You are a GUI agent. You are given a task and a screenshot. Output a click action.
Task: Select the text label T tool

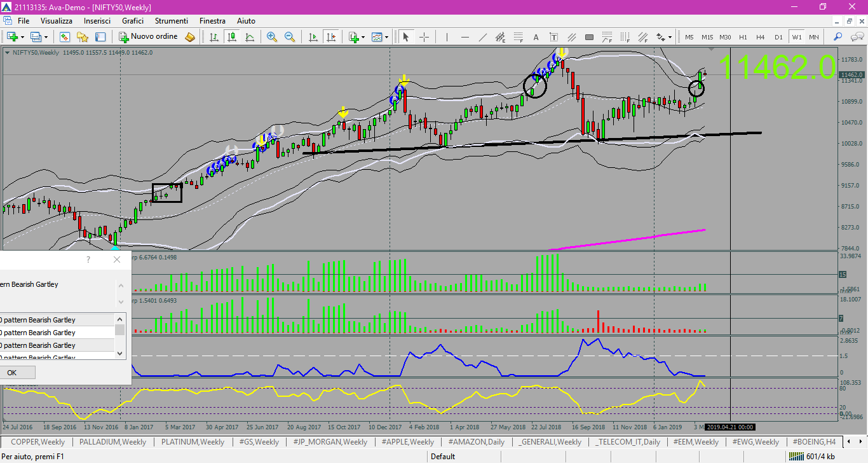coord(554,37)
